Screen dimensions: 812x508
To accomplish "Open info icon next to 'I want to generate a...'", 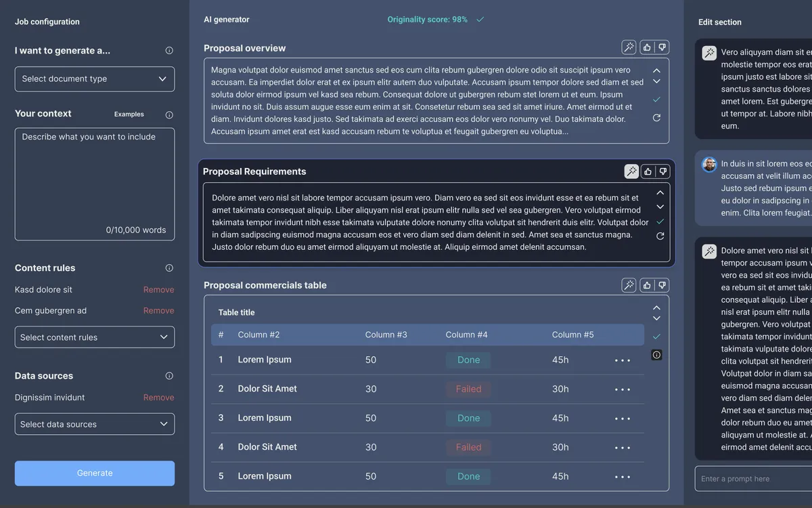I will 169,51.
